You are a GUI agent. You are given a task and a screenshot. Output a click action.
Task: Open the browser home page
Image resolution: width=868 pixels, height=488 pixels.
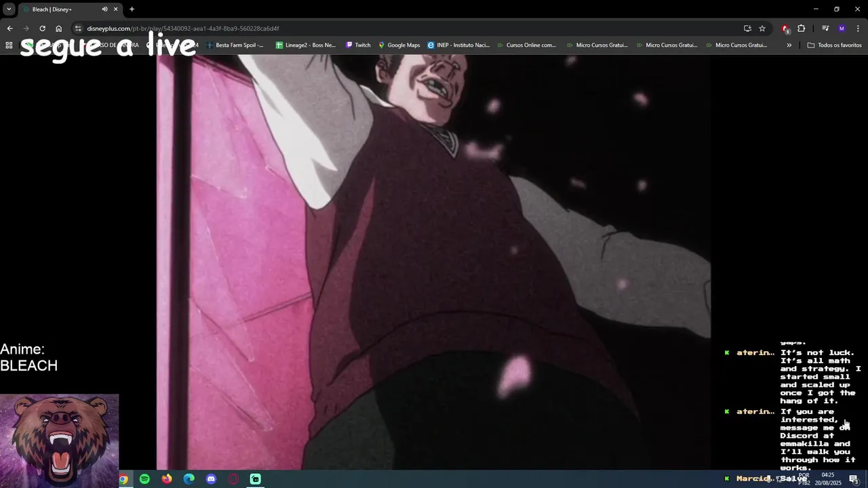pos(58,28)
